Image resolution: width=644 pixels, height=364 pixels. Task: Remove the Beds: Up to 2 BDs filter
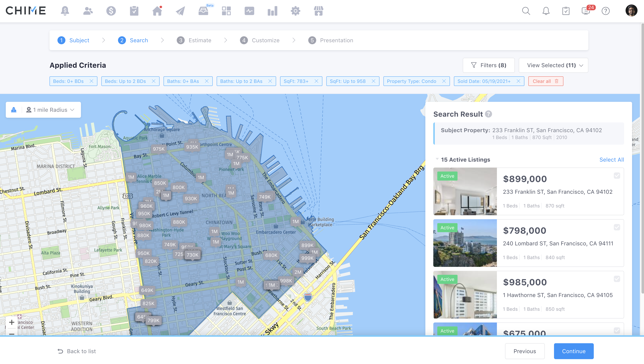[154, 81]
